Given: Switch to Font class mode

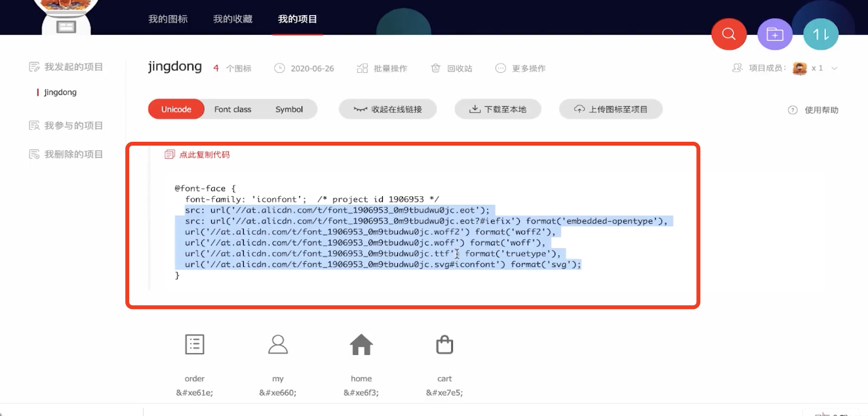Looking at the screenshot, I should pos(233,109).
